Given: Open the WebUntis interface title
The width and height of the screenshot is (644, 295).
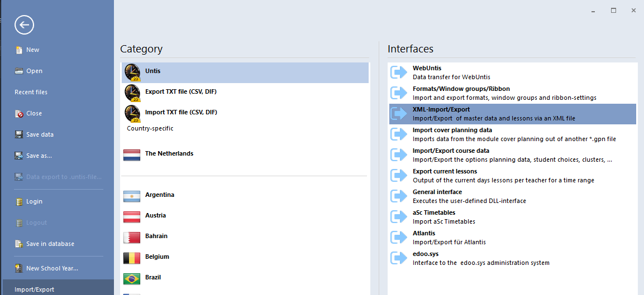Looking at the screenshot, I should click(x=427, y=68).
